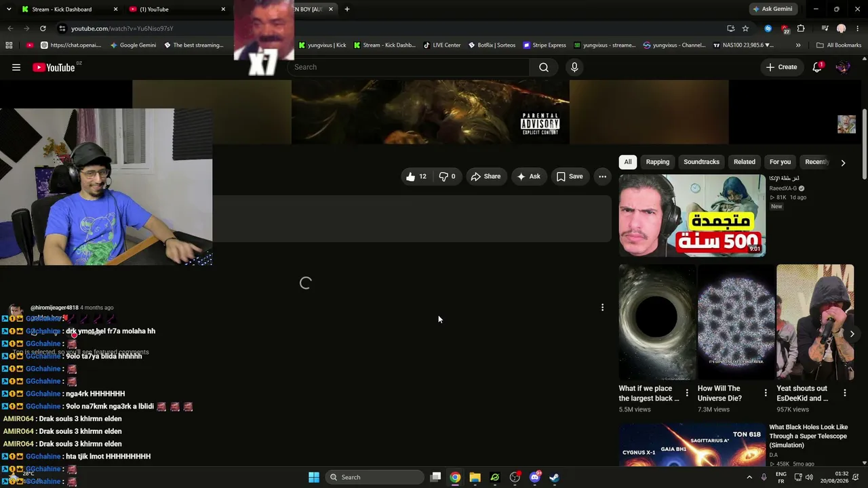Open YouTube notifications bell
868x488 pixels.
(817, 67)
